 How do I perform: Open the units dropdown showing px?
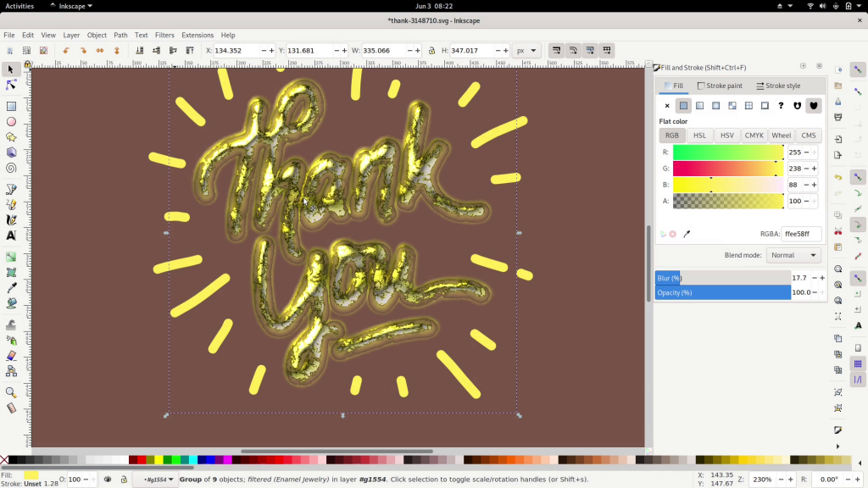click(x=526, y=50)
